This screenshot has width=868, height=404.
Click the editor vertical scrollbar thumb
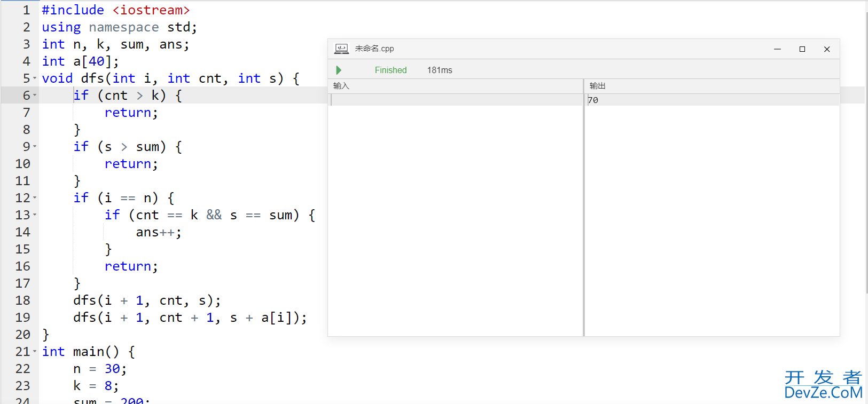coord(866,152)
